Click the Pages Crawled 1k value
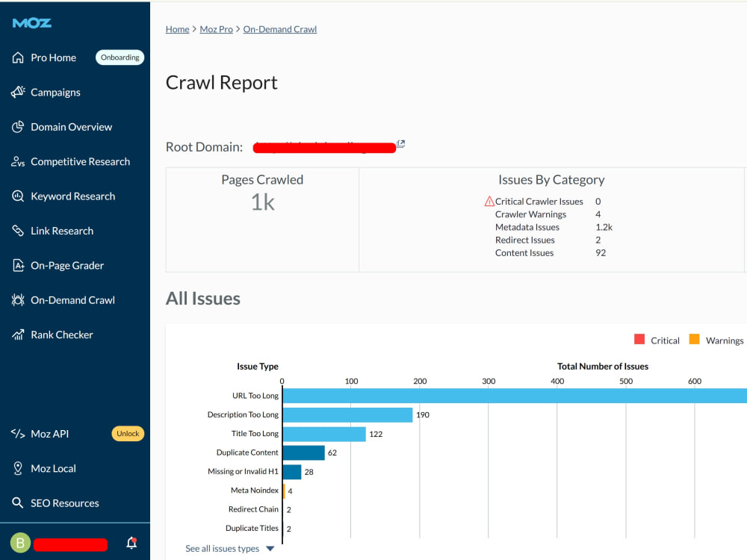 pyautogui.click(x=262, y=202)
